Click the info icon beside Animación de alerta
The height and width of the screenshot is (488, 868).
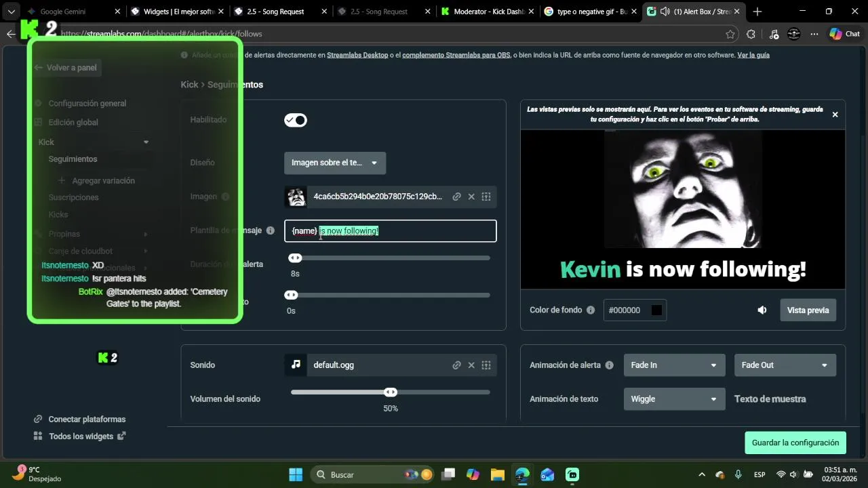pos(610,365)
